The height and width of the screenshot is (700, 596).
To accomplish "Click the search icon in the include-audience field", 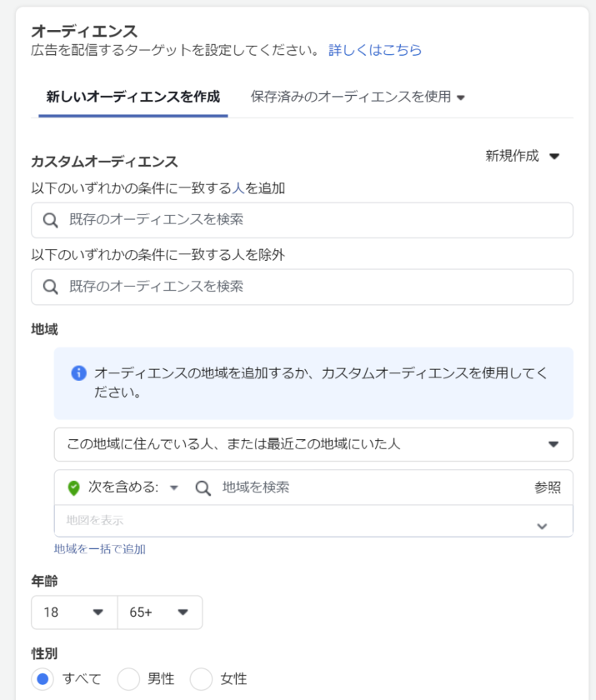I will click(50, 220).
